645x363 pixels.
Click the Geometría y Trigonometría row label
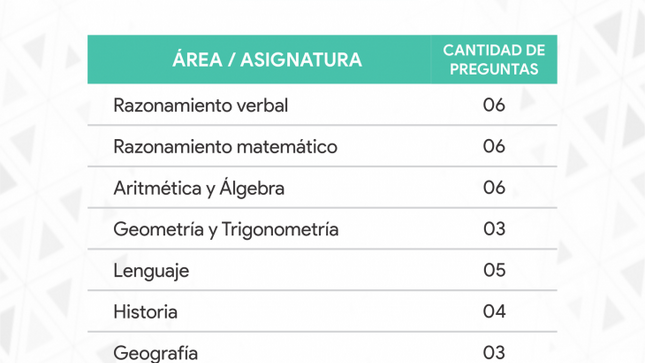pyautogui.click(x=226, y=229)
